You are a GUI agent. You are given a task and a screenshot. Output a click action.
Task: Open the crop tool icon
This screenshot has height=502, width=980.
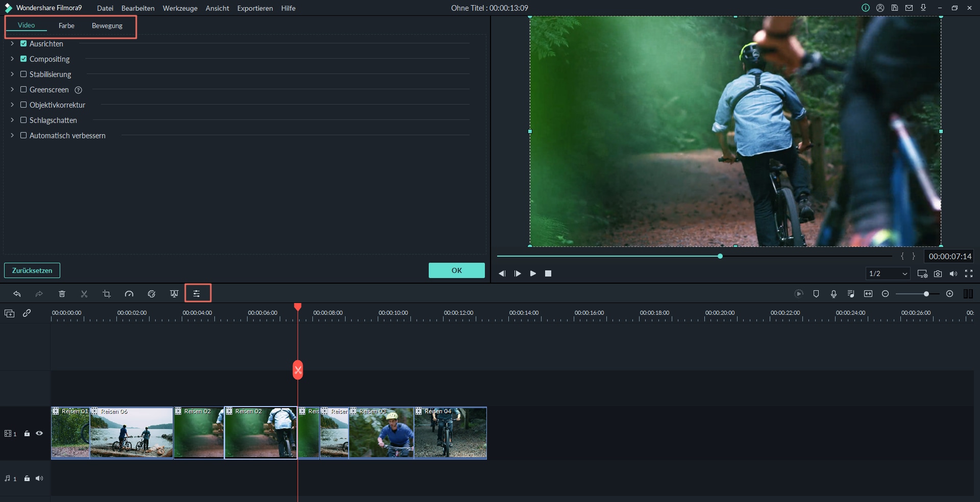point(107,294)
